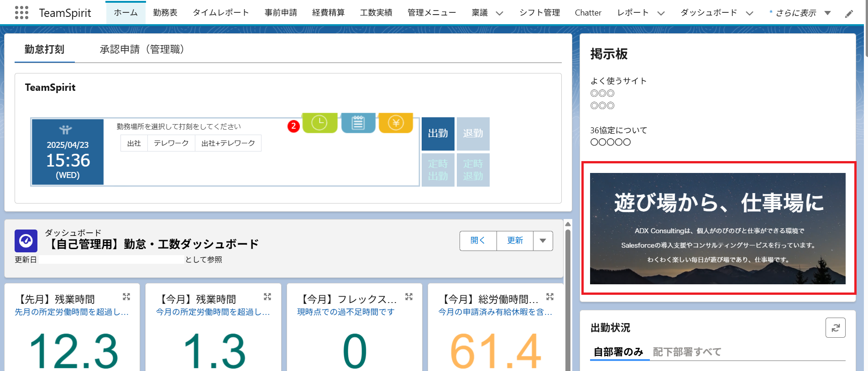Image resolution: width=868 pixels, height=371 pixels.
Task: Open the タイムレポート tab
Action: point(221,13)
